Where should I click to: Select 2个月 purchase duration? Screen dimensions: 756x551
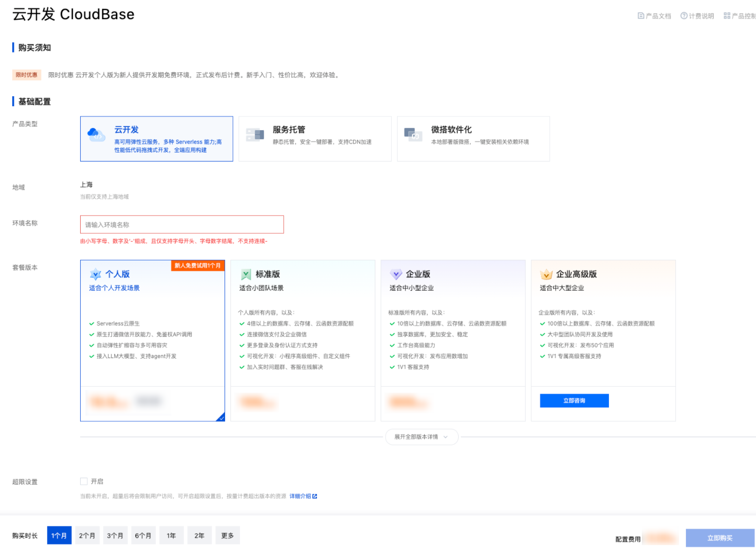(x=87, y=536)
